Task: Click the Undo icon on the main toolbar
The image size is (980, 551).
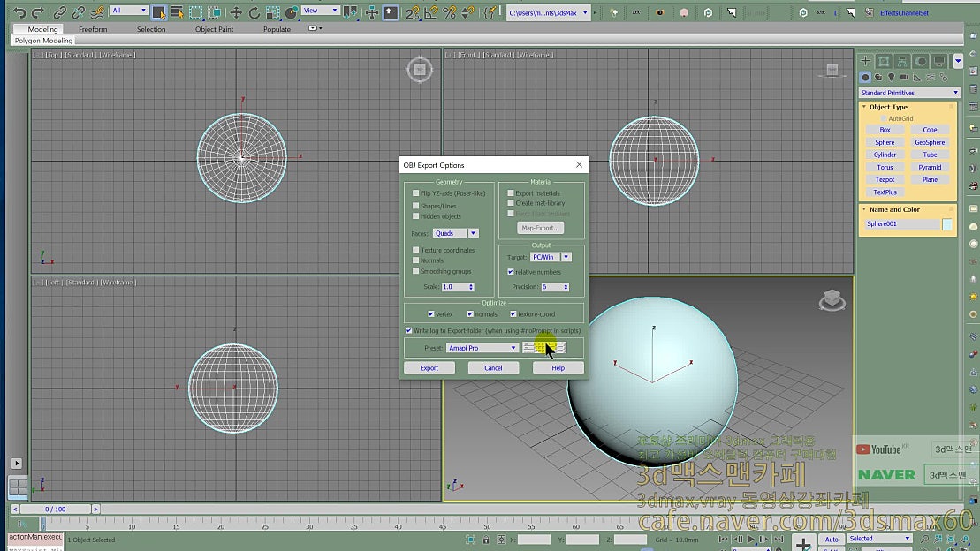Action: (x=18, y=12)
